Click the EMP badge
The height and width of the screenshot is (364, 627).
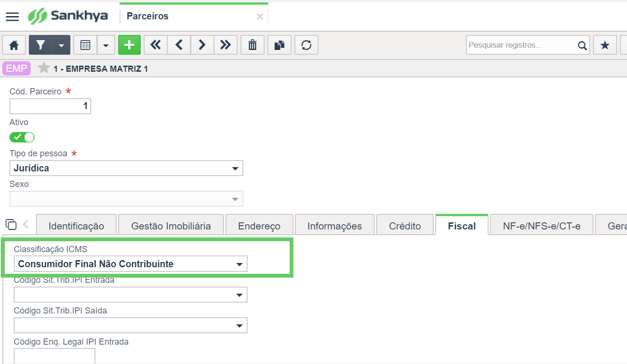(17, 68)
